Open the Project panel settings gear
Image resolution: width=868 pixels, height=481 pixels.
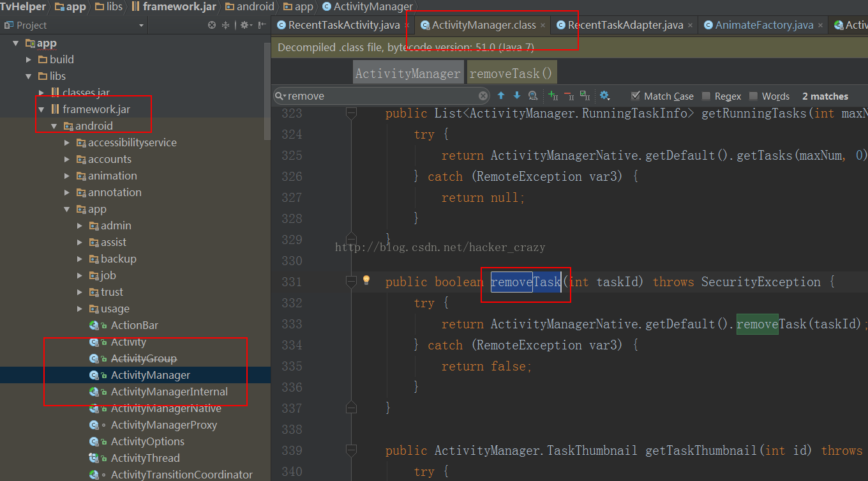[x=246, y=25]
